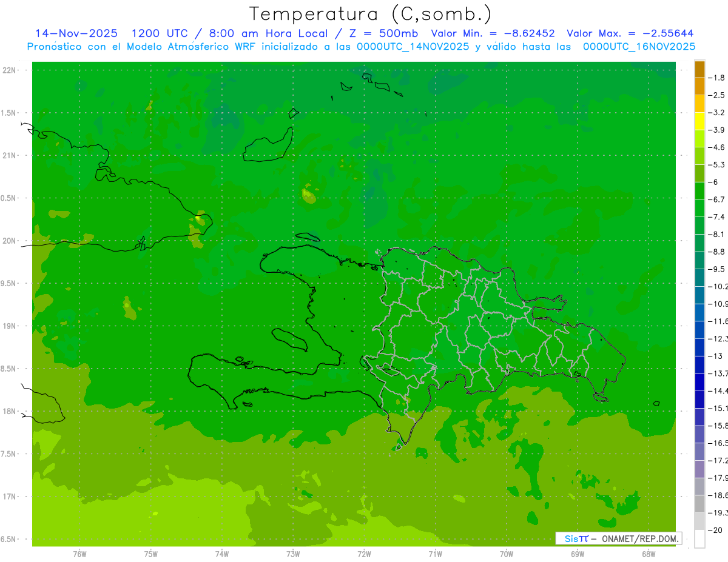The image size is (728, 562).
Task: Click the blue swatch between -11.6 and -12.3
Action: point(699,330)
